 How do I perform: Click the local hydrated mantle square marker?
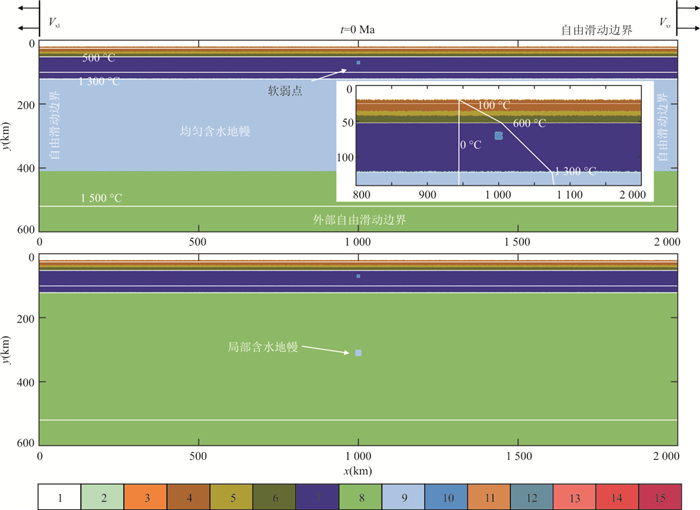coord(358,353)
